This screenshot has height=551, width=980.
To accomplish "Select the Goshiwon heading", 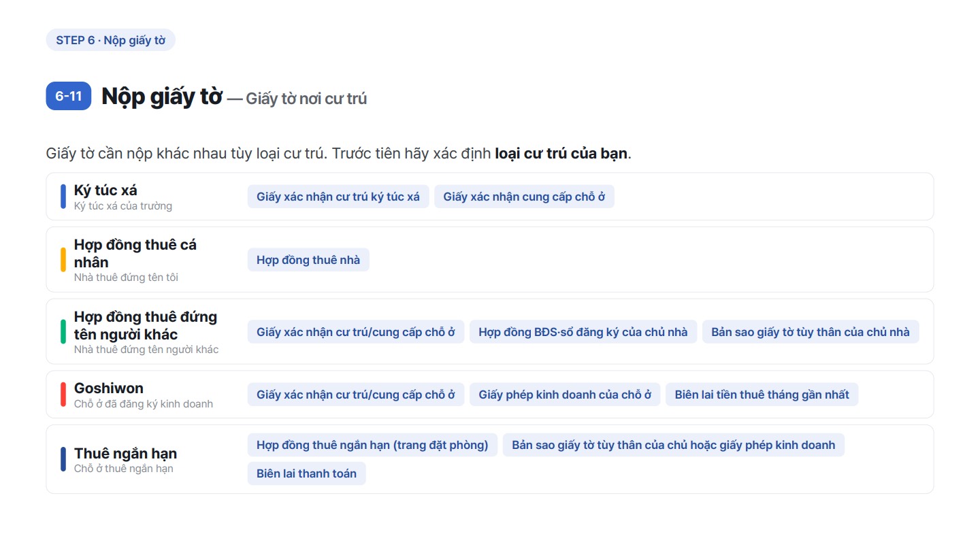I will pos(109,388).
